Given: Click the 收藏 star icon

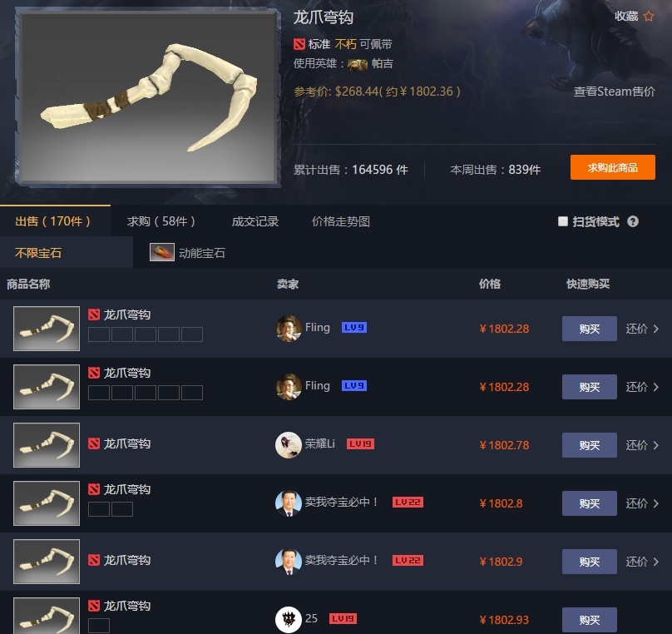Looking at the screenshot, I should point(649,17).
